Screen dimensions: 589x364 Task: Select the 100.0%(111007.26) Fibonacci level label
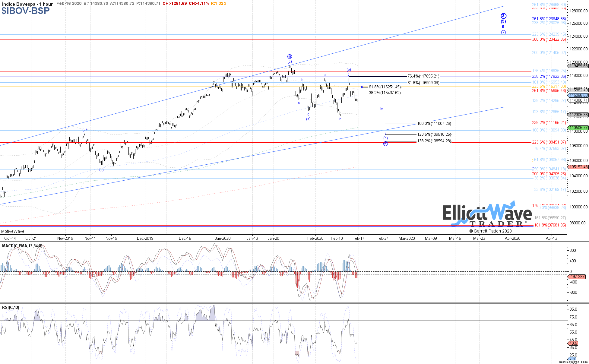point(434,124)
